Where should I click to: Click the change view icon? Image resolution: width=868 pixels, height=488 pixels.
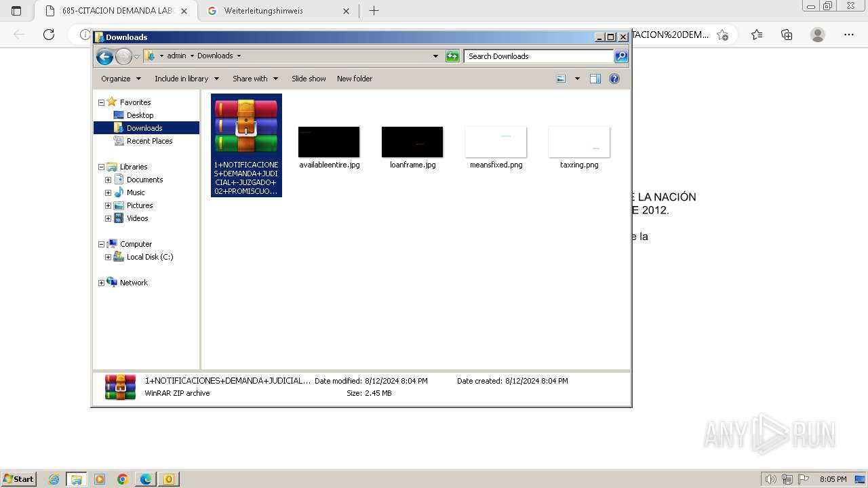(561, 79)
